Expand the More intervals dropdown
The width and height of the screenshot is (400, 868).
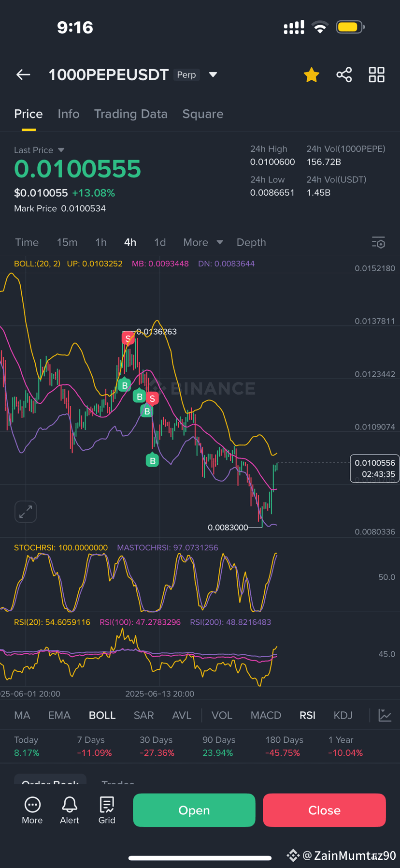(203, 242)
